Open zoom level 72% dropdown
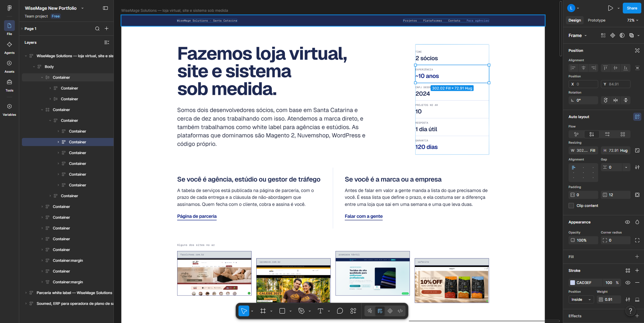The image size is (644, 323). pyautogui.click(x=633, y=20)
